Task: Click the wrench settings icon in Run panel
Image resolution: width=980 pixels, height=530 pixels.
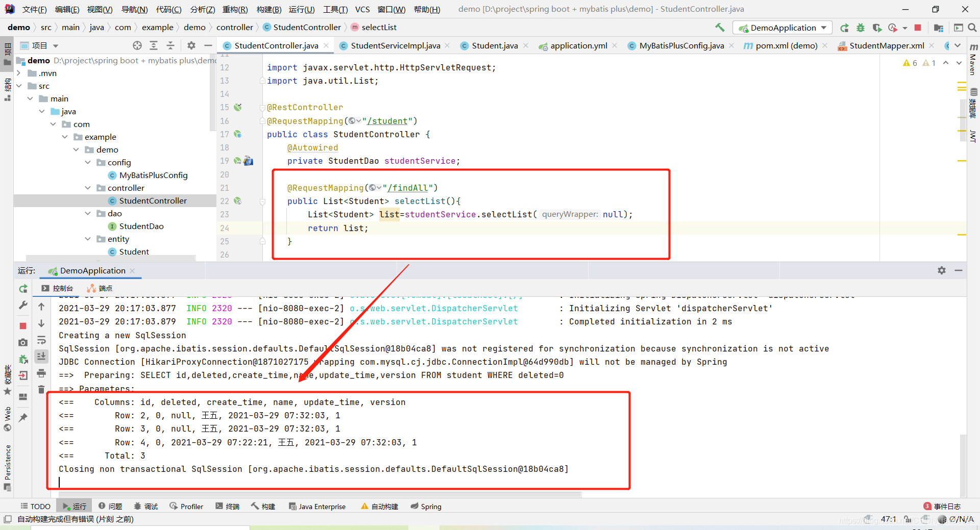Action: (23, 306)
